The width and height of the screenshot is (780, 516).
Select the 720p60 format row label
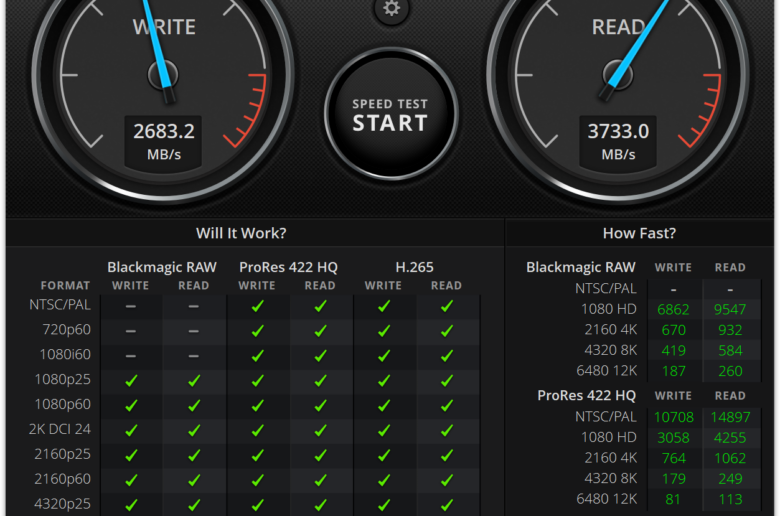(x=66, y=329)
